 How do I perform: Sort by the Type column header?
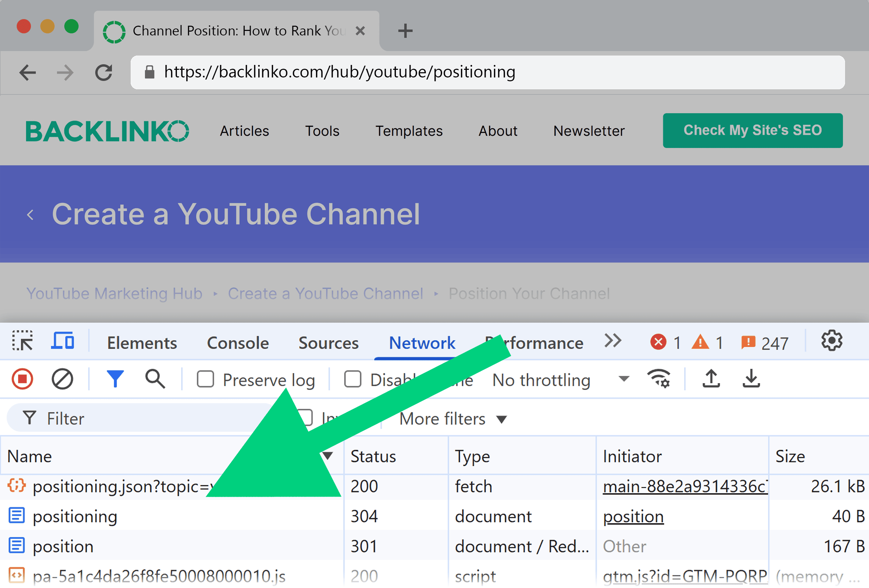pos(522,456)
